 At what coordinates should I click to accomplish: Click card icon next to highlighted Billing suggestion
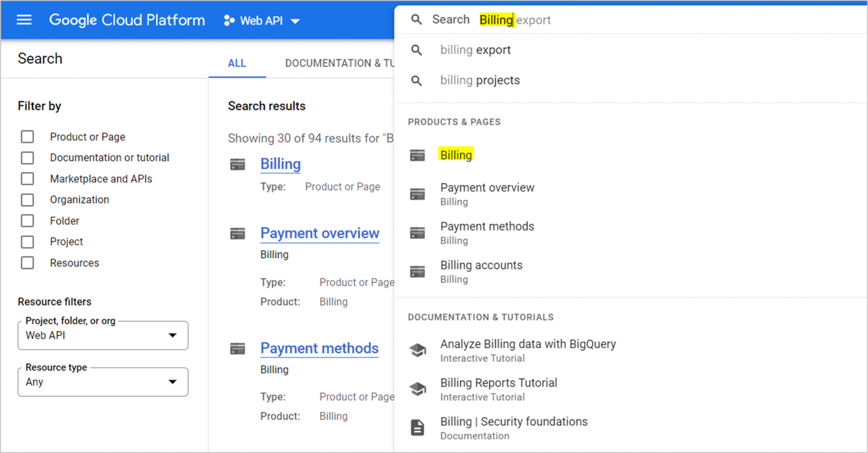pos(418,155)
